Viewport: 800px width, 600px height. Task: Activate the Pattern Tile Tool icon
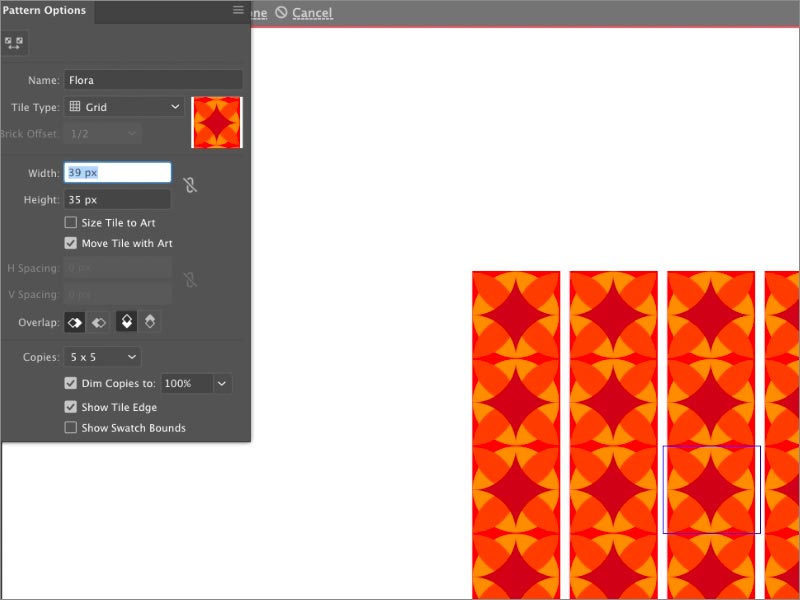pos(15,43)
